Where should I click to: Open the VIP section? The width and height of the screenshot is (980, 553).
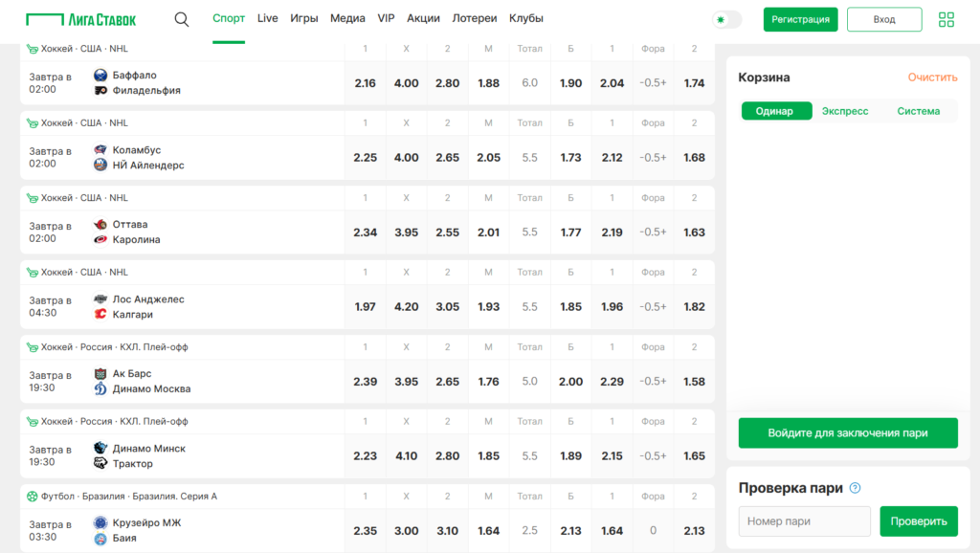(x=386, y=19)
